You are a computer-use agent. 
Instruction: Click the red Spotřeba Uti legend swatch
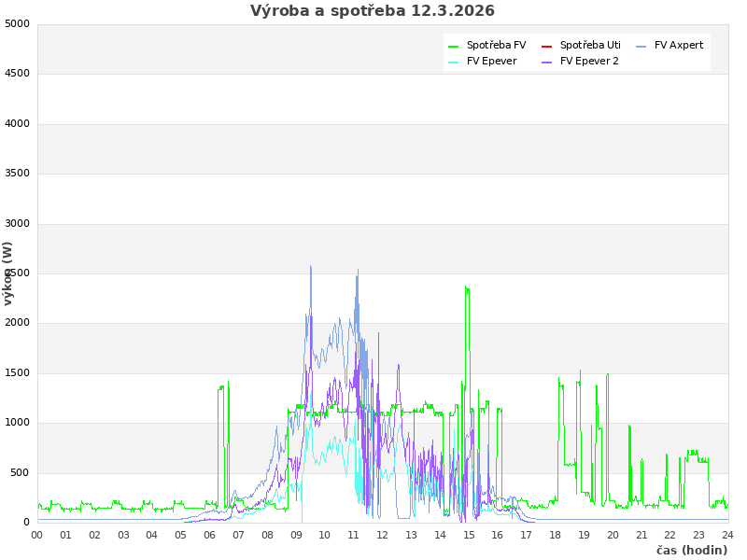coord(547,46)
